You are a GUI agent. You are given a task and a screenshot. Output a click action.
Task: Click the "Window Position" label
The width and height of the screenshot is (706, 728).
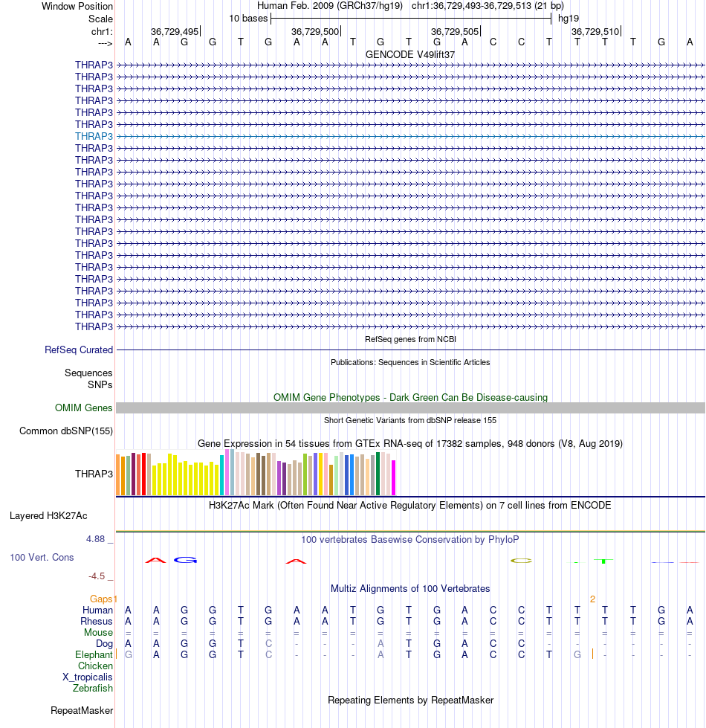[77, 7]
